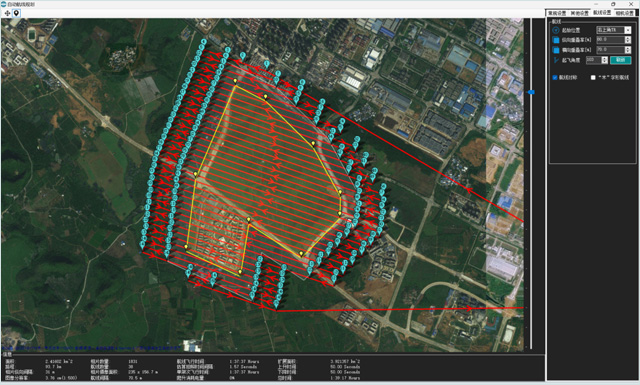
Task: Switch to the first settings tab
Action: (557, 13)
